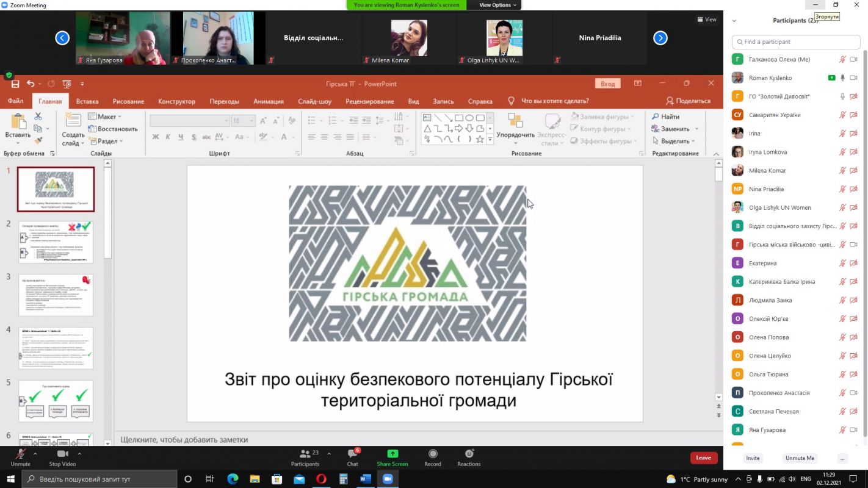Open Microsoft Edge from the taskbar
868x488 pixels.
pos(233,479)
